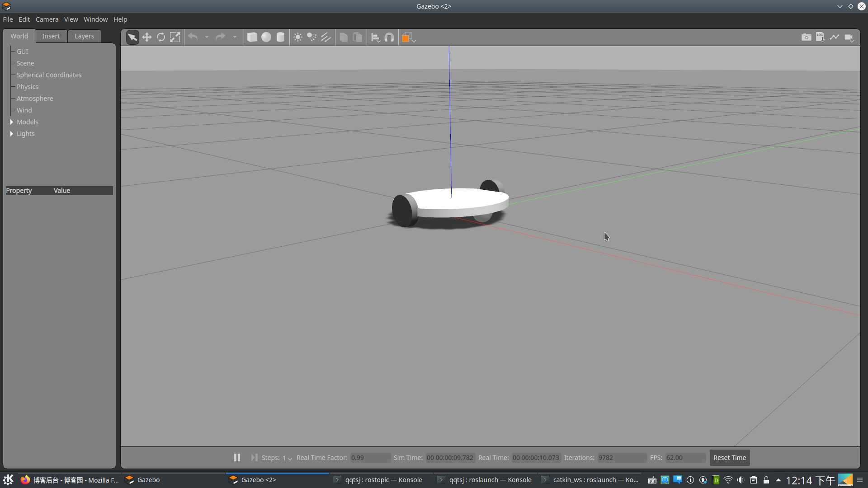This screenshot has width=868, height=488.
Task: Switch to the Layers tab
Action: click(x=84, y=36)
